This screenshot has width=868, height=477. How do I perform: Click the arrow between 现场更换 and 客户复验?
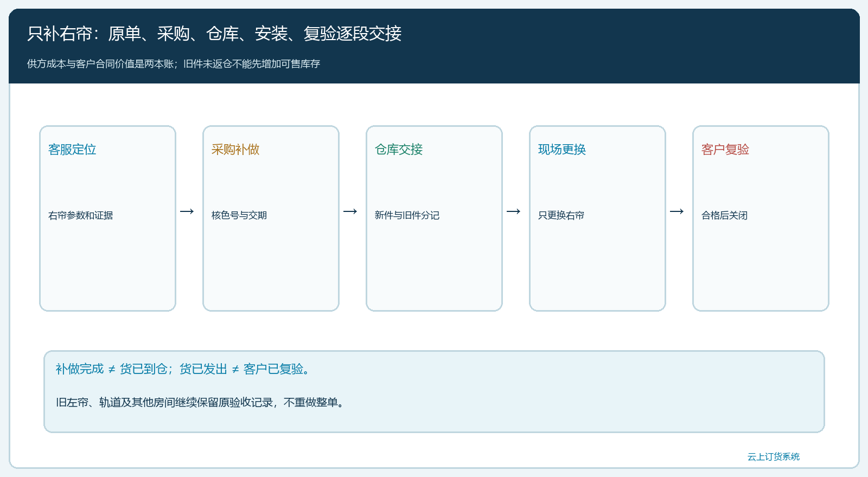(x=676, y=211)
